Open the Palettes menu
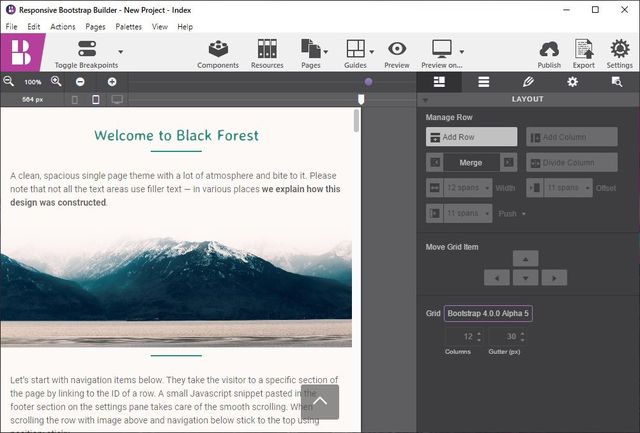This screenshot has height=433, width=640. tap(128, 27)
